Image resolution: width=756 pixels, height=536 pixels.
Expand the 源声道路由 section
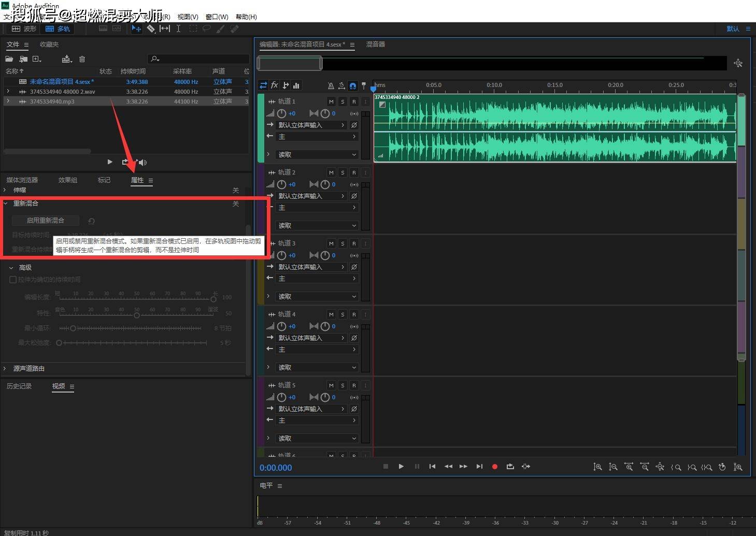click(5, 369)
